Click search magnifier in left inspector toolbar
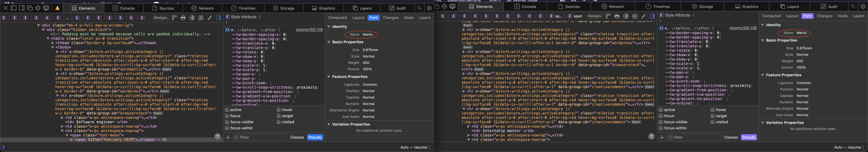Viewport: 868px width, 152px height. pos(419,8)
